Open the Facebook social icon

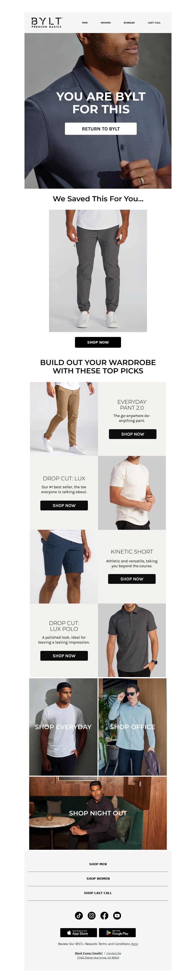pos(104,915)
